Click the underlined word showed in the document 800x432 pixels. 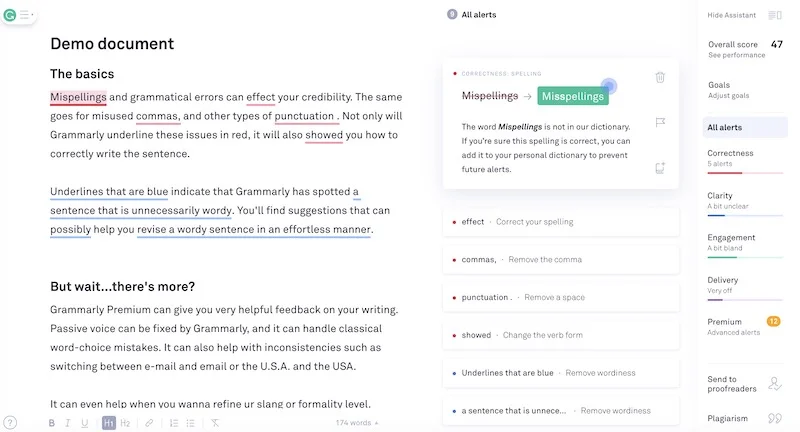pyautogui.click(x=324, y=135)
